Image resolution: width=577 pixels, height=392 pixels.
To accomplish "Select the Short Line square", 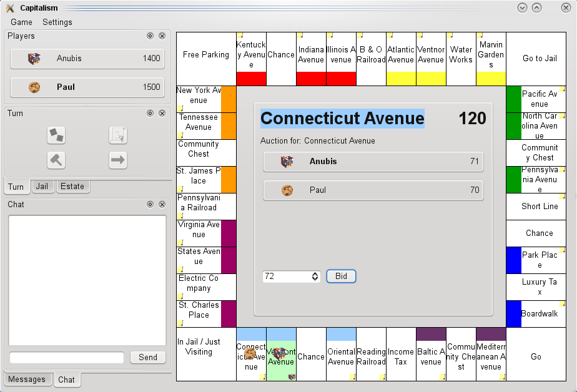I will click(536, 207).
